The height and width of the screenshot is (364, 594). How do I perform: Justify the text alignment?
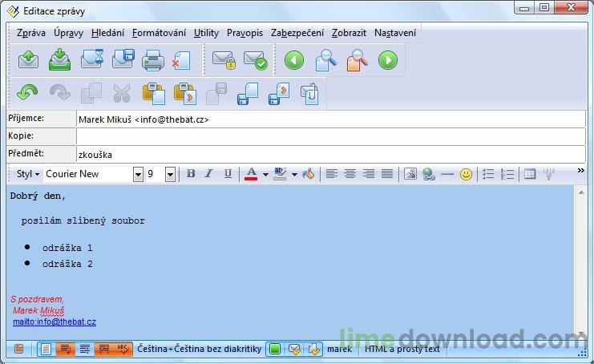pyautogui.click(x=387, y=174)
